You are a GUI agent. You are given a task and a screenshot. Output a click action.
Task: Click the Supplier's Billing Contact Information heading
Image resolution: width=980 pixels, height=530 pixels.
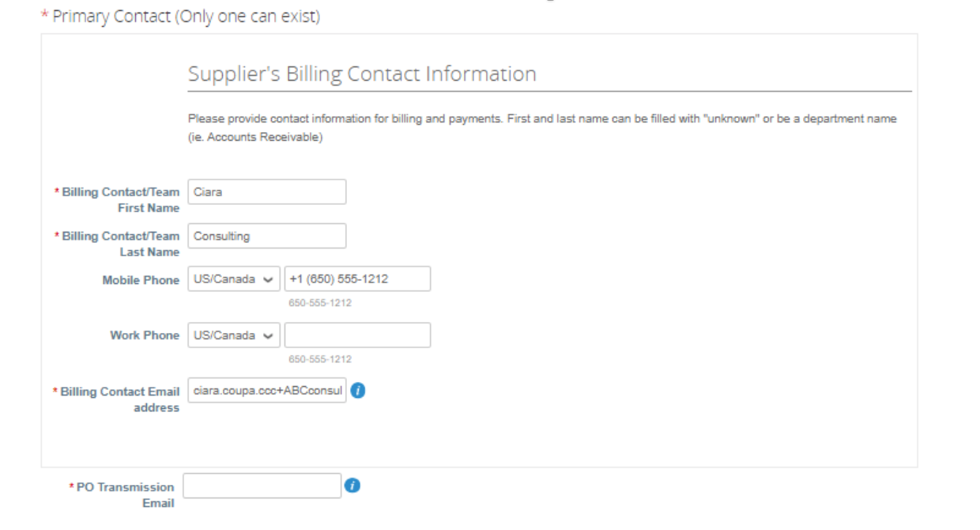click(362, 74)
